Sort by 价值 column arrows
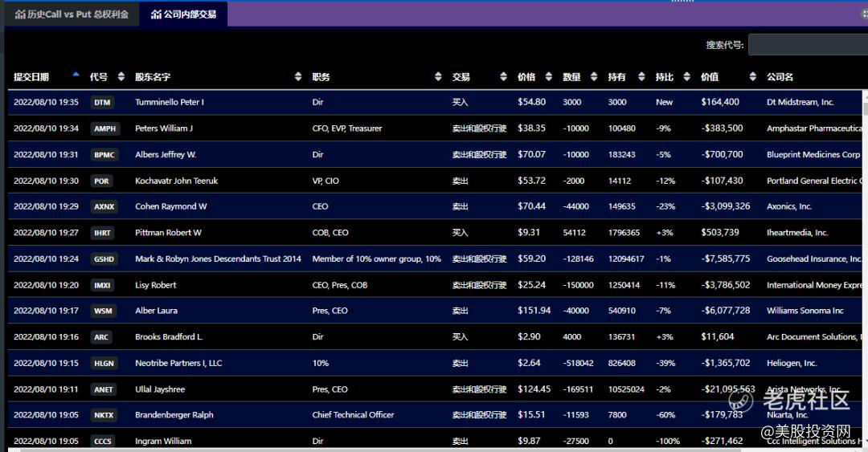Screen dimensions: 868x452 click(752, 77)
